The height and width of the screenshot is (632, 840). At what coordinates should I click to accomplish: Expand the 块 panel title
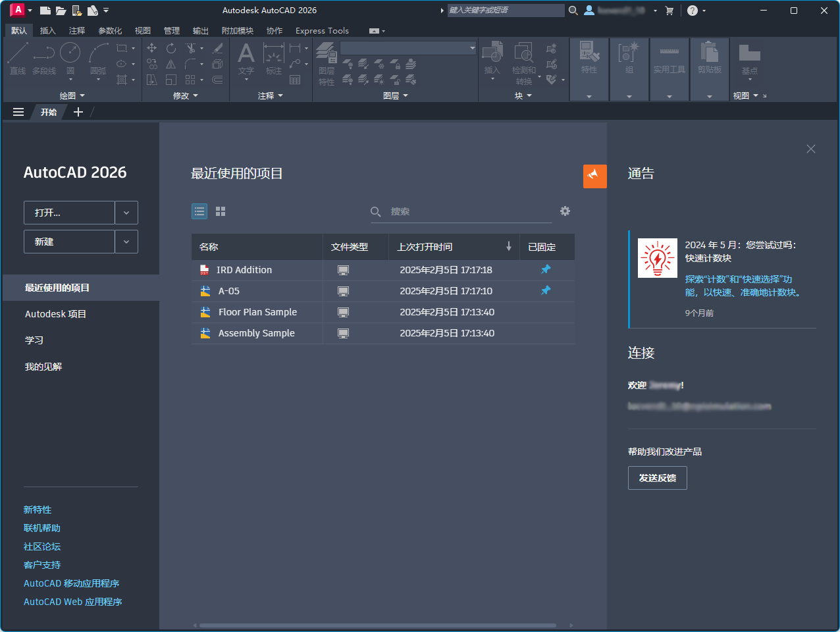[x=523, y=95]
